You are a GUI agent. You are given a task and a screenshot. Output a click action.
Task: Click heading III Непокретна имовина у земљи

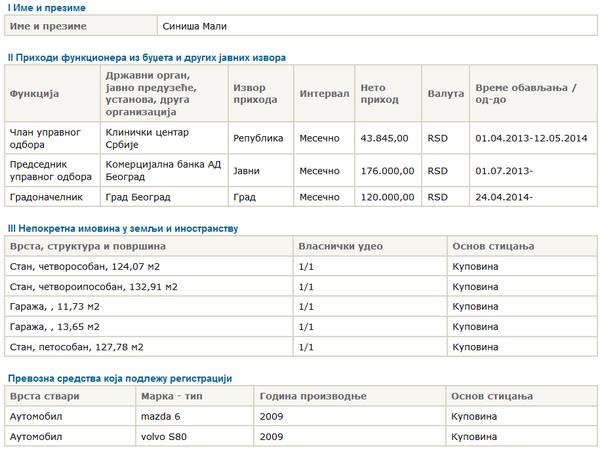tap(123, 229)
